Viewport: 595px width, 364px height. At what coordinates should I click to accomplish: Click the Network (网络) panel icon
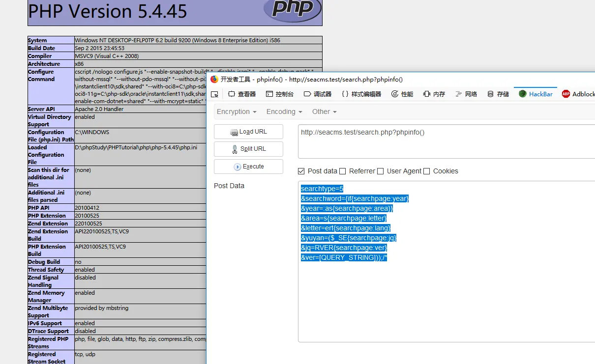point(459,94)
